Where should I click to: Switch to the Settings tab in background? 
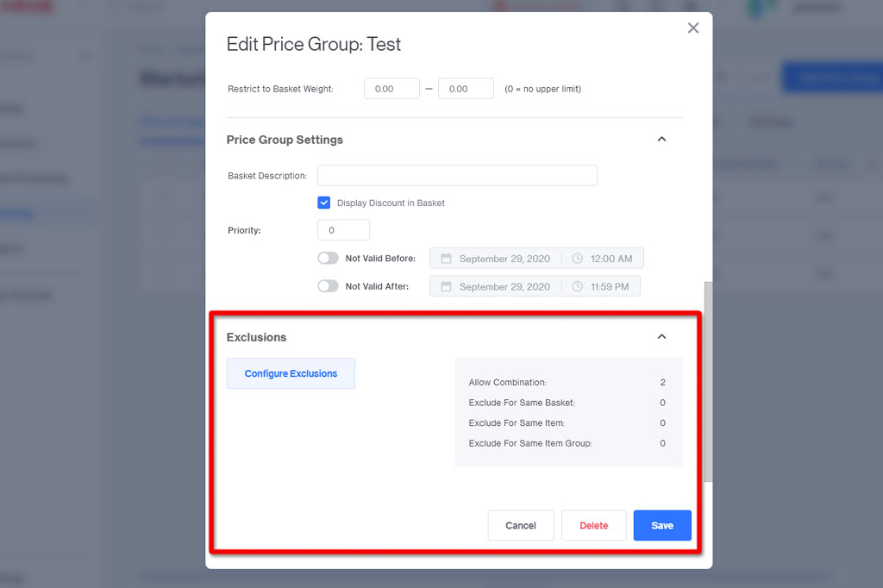pyautogui.click(x=770, y=122)
